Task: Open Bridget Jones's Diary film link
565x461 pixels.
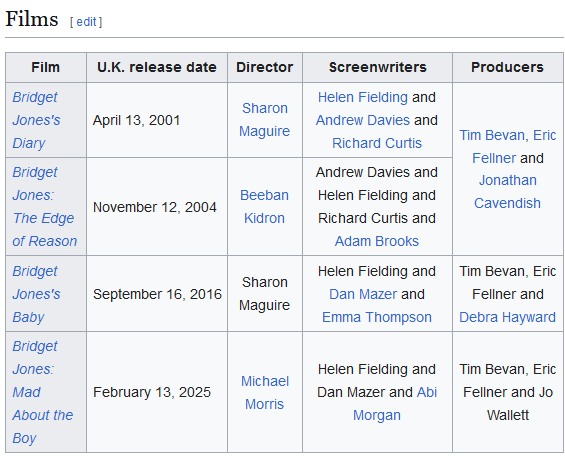Action: [36, 120]
